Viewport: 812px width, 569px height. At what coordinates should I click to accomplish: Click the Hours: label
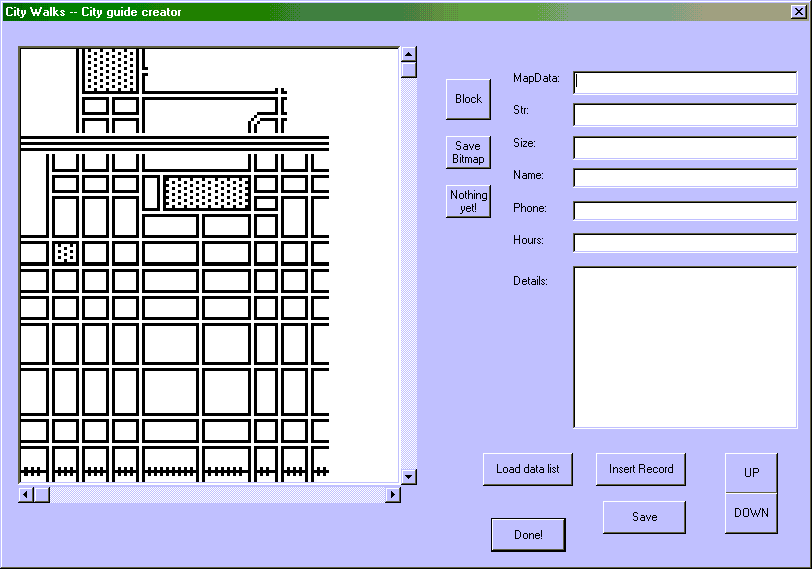[x=528, y=240]
